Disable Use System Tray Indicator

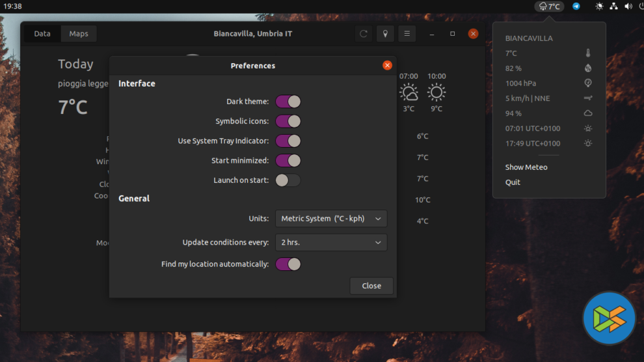(x=288, y=141)
